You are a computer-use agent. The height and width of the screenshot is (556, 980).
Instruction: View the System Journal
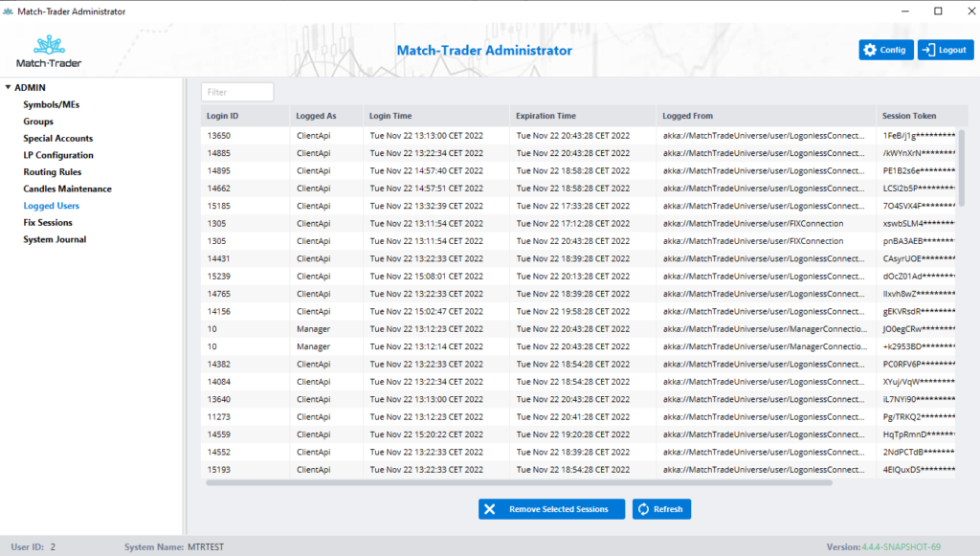click(x=55, y=239)
